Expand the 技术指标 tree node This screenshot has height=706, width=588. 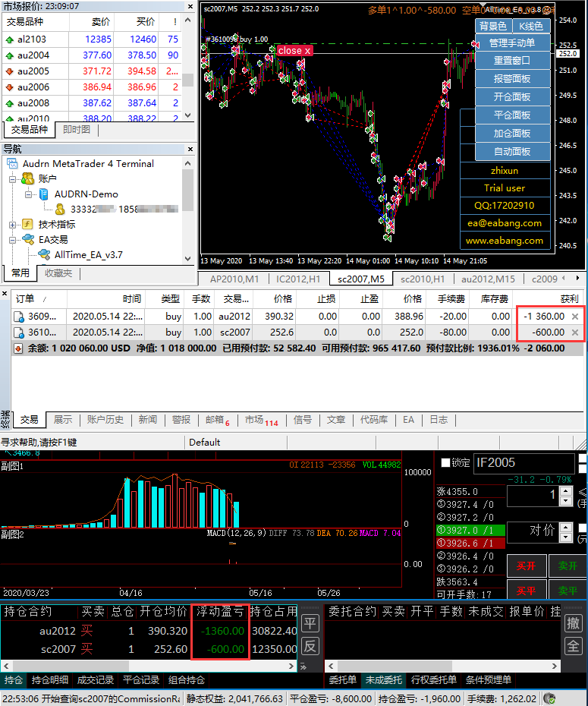point(13,225)
